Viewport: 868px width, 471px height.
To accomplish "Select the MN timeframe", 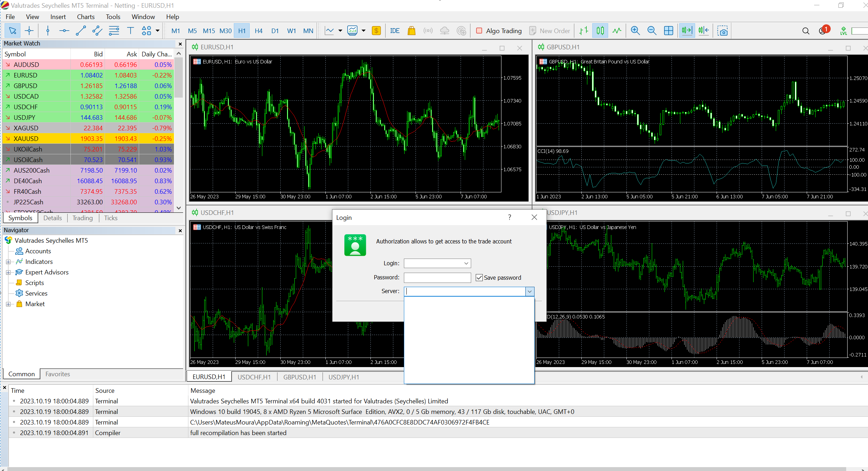I will click(x=308, y=31).
